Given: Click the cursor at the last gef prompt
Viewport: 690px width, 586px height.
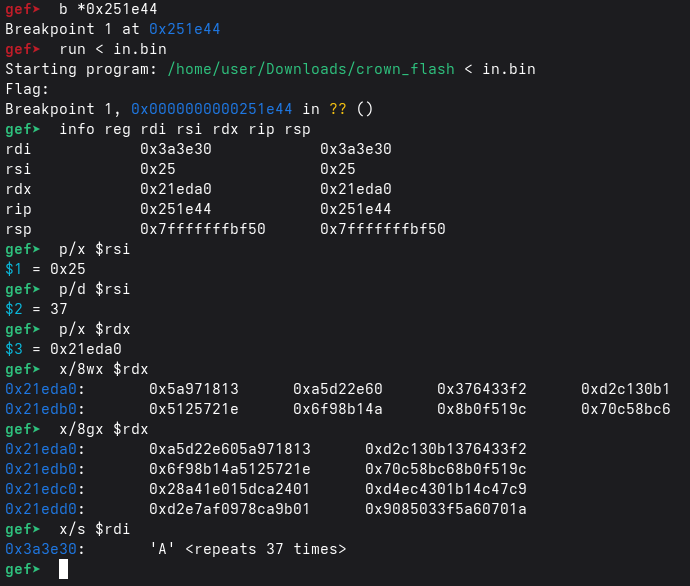Looking at the screenshot, I should pos(64,569).
